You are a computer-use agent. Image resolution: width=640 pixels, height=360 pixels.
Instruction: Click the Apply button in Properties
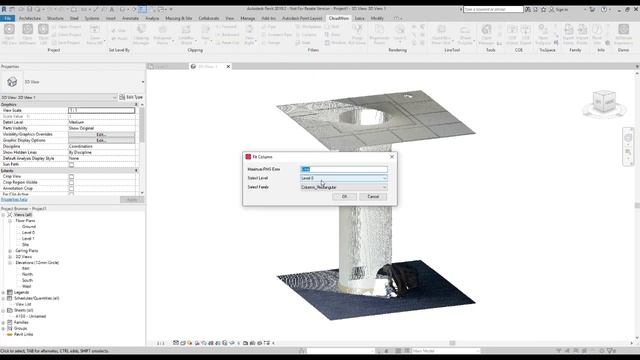pyautogui.click(x=132, y=200)
